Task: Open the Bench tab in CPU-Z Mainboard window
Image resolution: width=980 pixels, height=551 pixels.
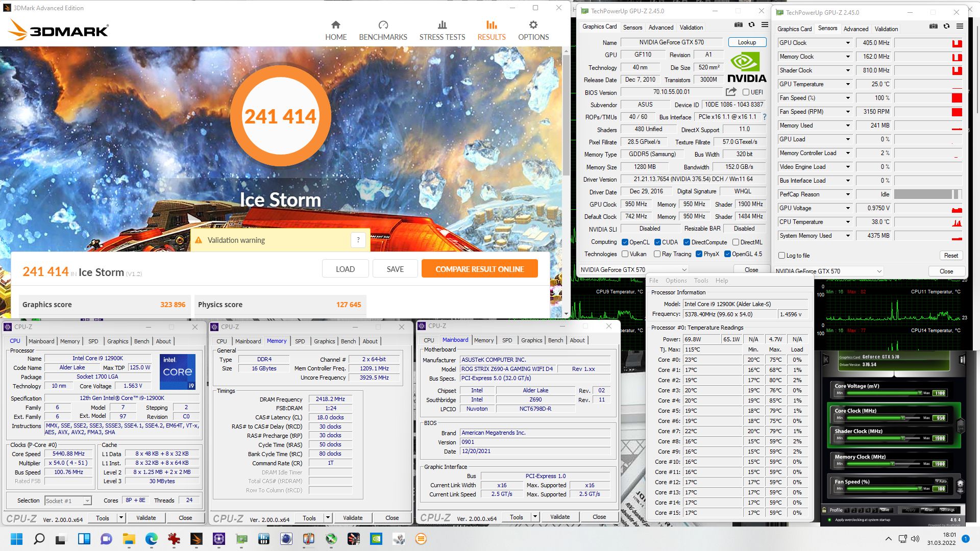Action: [x=555, y=340]
